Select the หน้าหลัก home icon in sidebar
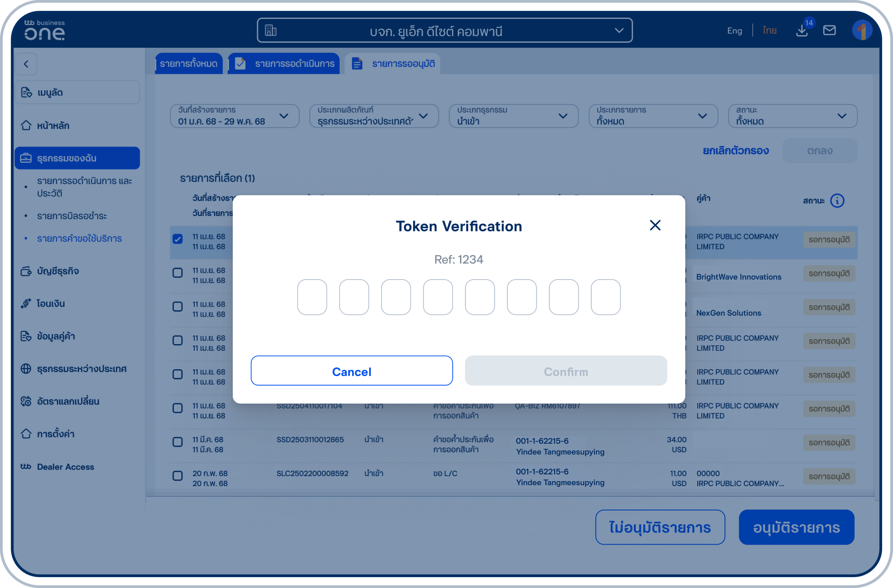Screen dimensions: 893x588 click(x=26, y=125)
